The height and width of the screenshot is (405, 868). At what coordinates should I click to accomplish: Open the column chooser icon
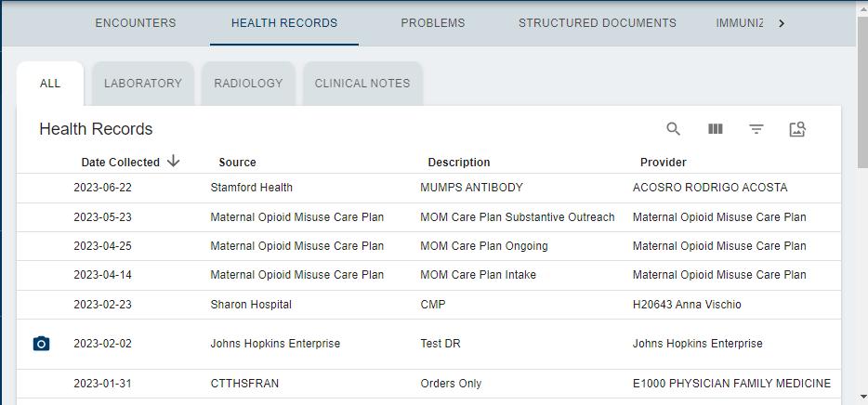(716, 129)
